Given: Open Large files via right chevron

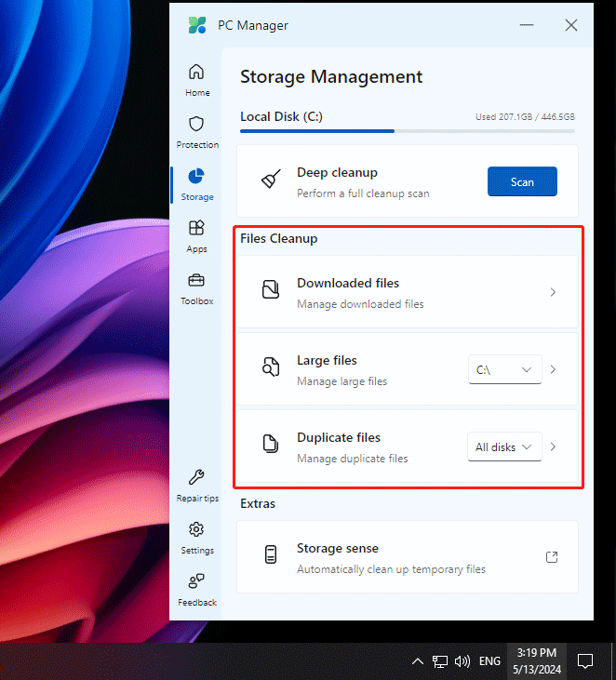Looking at the screenshot, I should click(x=553, y=369).
